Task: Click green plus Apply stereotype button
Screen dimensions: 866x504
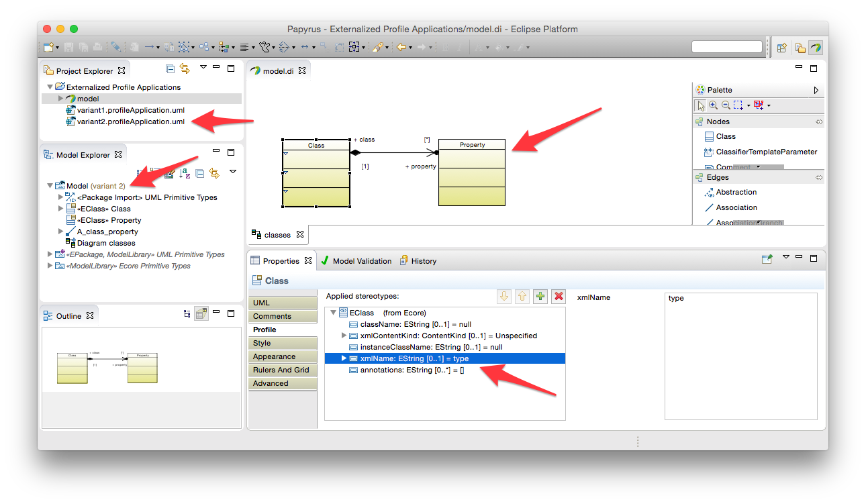Action: [540, 297]
